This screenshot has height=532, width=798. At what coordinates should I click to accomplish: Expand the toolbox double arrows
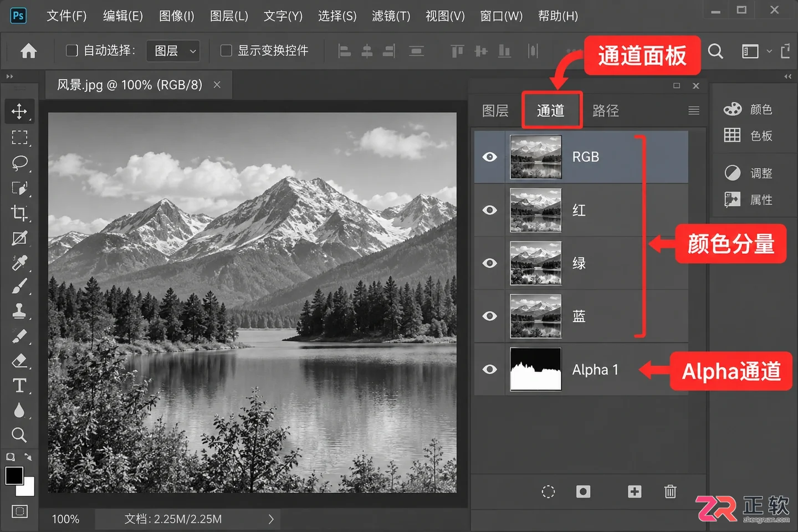[x=9, y=76]
